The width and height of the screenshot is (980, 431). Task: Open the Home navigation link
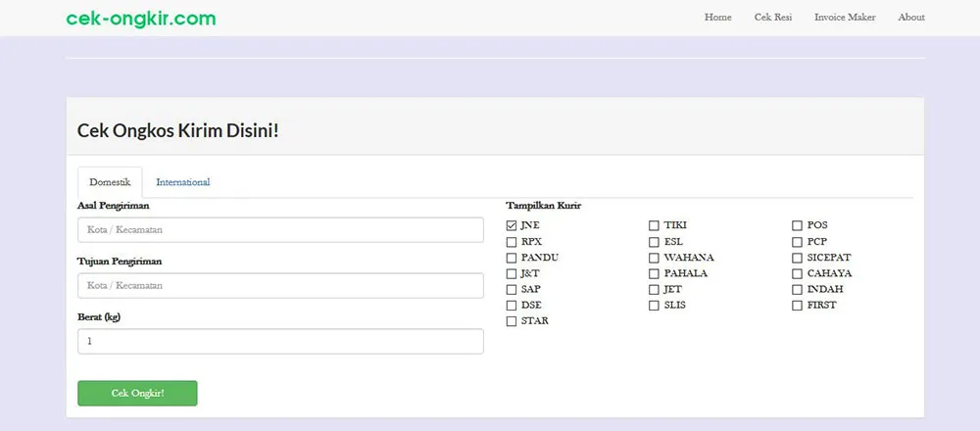(x=717, y=18)
